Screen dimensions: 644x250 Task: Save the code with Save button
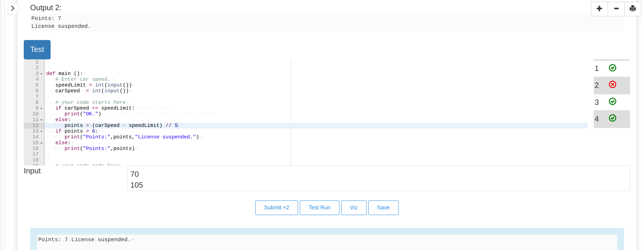[383, 208]
